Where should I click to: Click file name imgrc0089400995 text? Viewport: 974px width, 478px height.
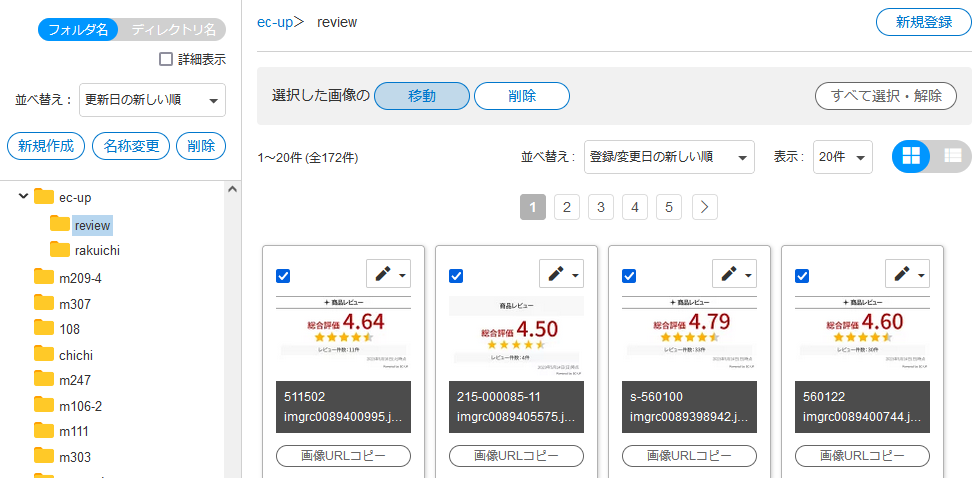click(344, 415)
